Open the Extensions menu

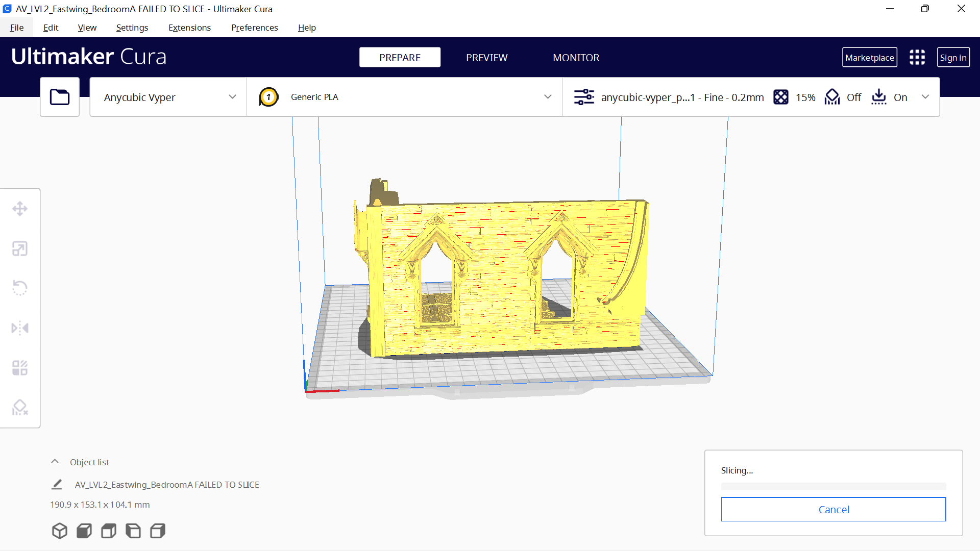click(189, 28)
